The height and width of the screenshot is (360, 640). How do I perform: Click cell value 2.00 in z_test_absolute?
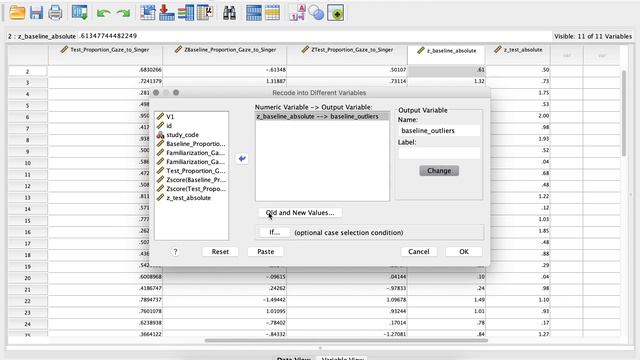coord(518,116)
